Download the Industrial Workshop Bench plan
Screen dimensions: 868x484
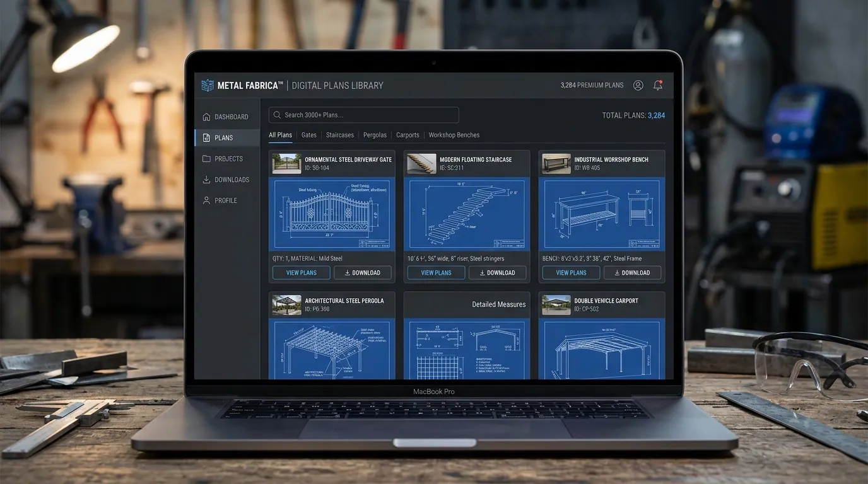[633, 273]
